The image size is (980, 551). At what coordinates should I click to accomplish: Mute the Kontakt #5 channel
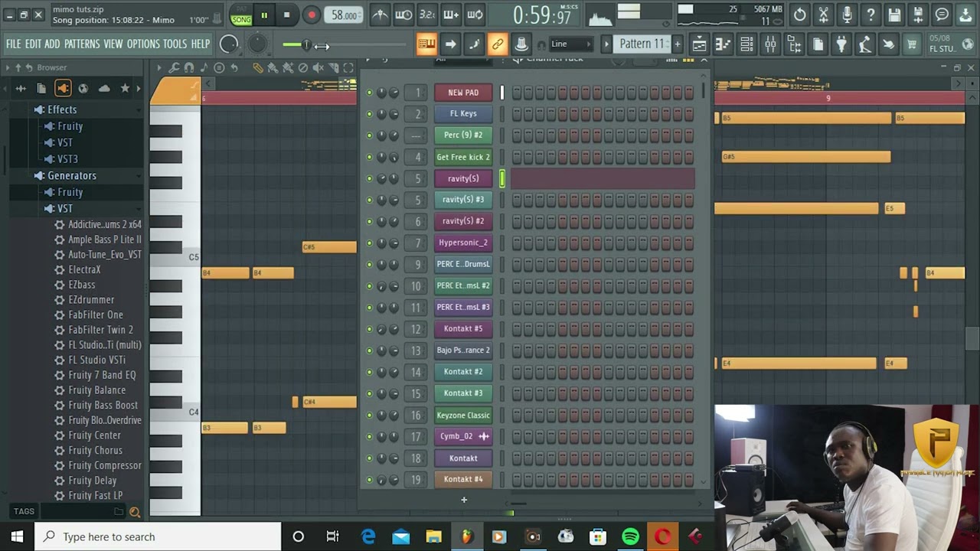[x=369, y=329]
